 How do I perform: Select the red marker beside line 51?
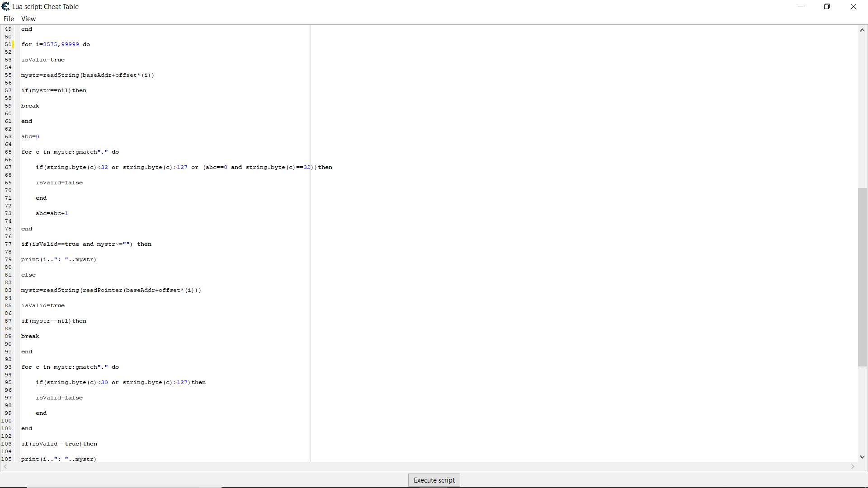pyautogui.click(x=14, y=44)
